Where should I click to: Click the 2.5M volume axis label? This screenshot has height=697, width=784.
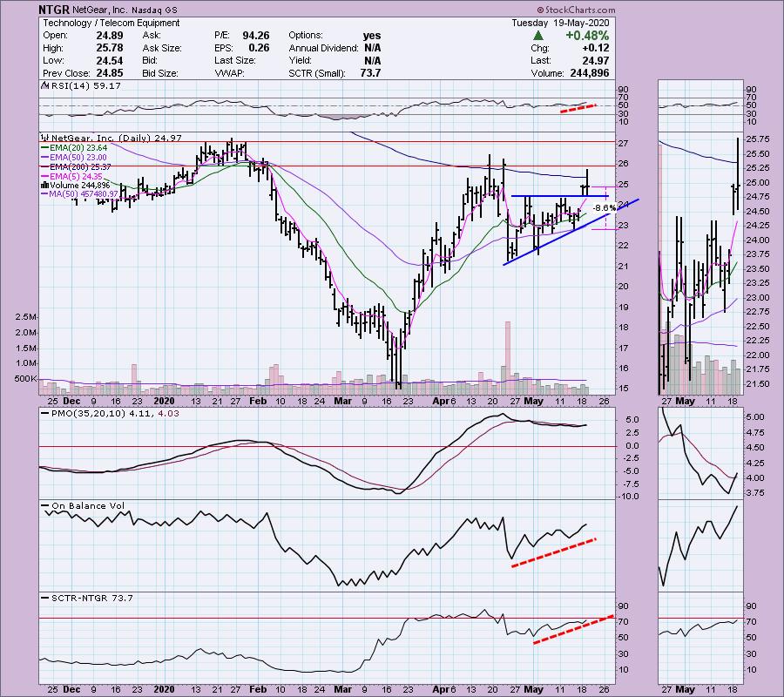(26, 317)
